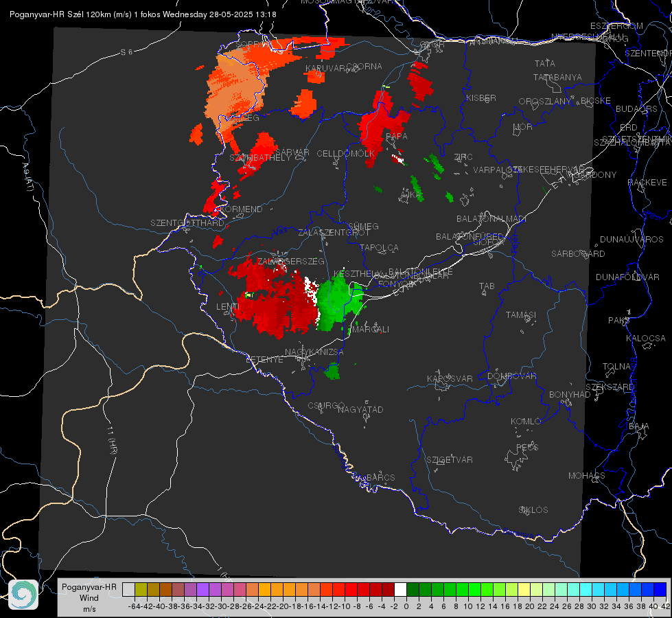Select the LETENYE label
The image size is (672, 618).
pyautogui.click(x=264, y=359)
